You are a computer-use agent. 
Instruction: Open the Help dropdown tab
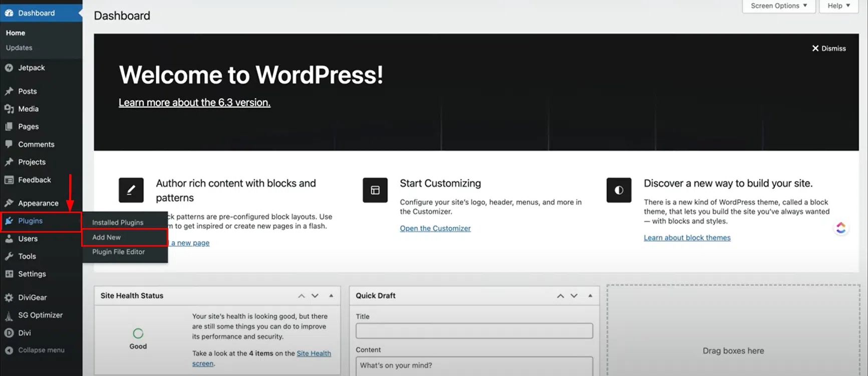point(839,6)
